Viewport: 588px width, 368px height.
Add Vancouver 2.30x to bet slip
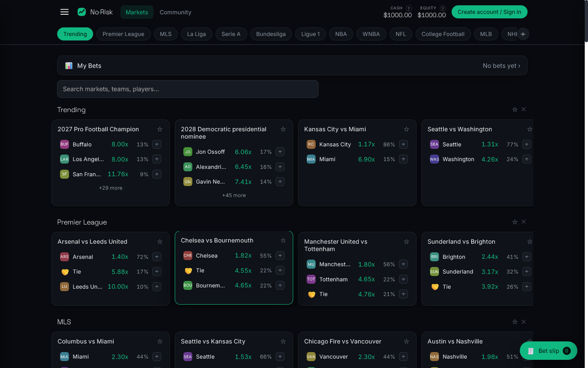pos(403,356)
